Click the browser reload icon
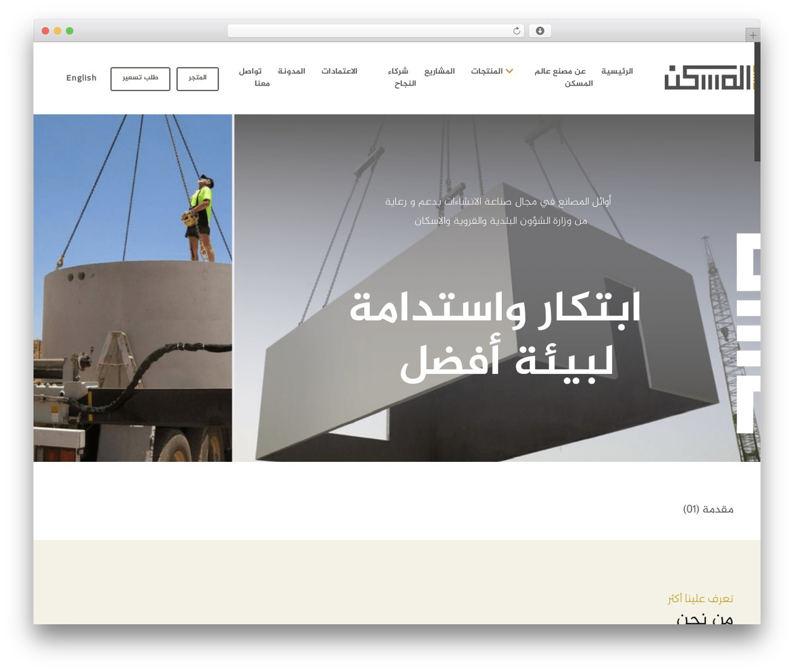 coord(516,31)
